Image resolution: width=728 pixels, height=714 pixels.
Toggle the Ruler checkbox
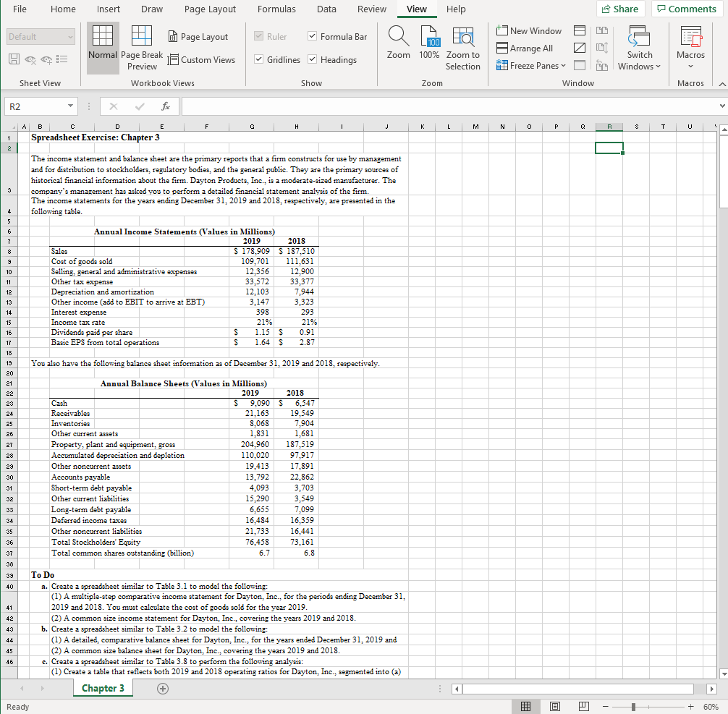(258, 36)
